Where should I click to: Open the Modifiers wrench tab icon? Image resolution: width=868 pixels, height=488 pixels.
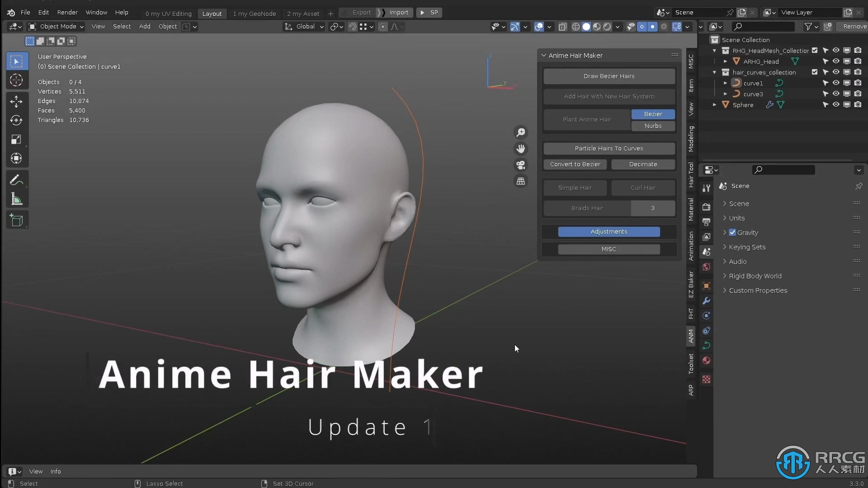tap(706, 300)
